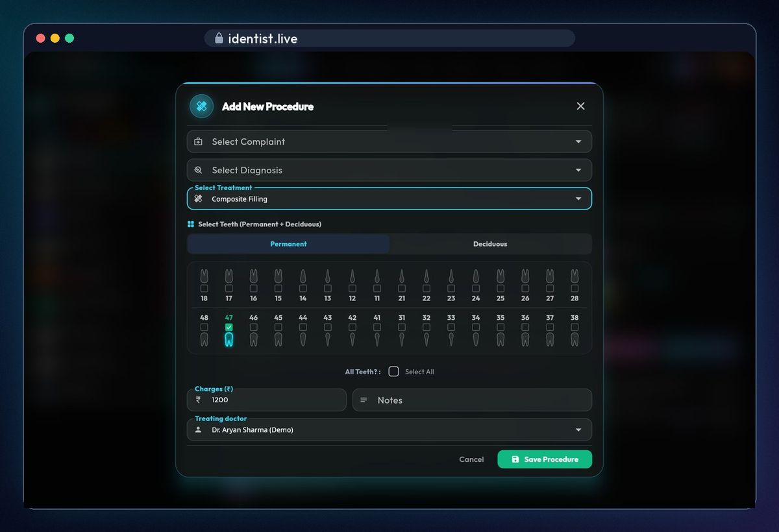Click the grid icon beside Select Teeth heading
Screen dimensions: 779x532
click(191, 224)
